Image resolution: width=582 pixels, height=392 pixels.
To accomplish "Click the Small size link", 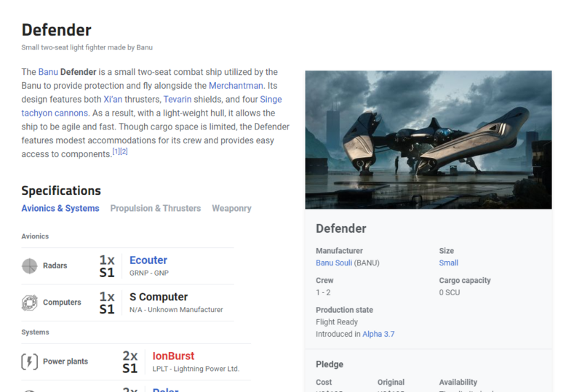I will coord(448,263).
